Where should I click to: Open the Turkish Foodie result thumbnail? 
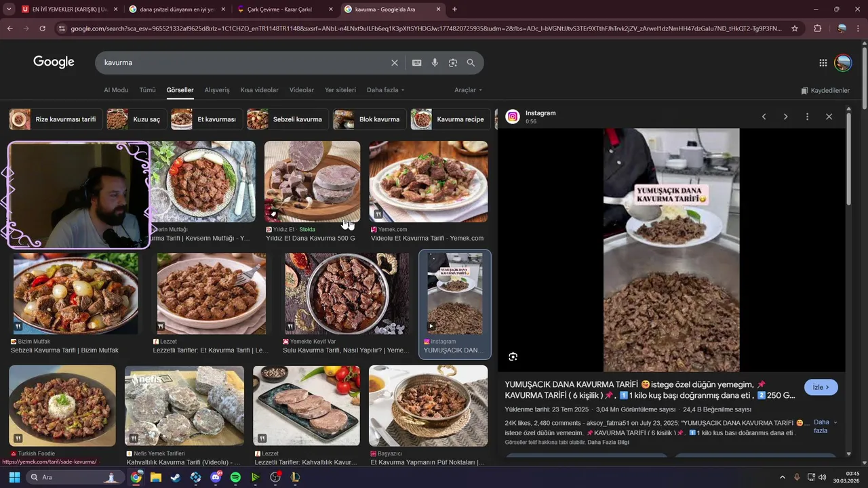(62, 406)
